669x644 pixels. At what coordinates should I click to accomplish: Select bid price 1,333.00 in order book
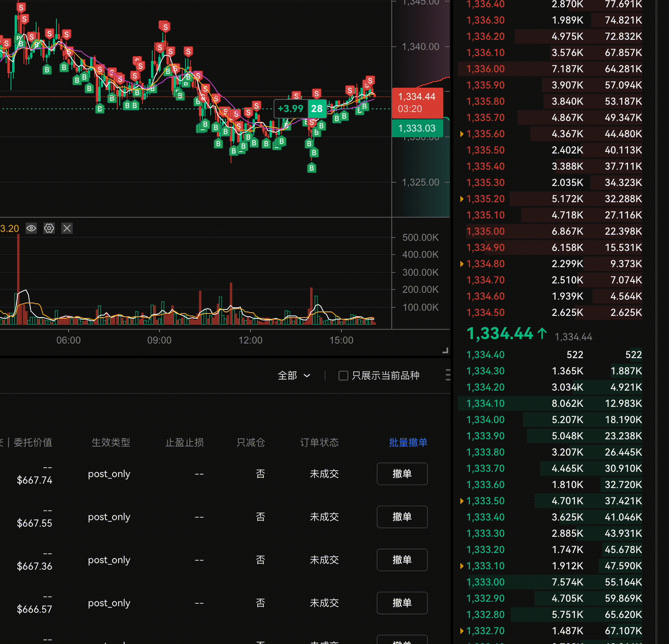(x=486, y=582)
